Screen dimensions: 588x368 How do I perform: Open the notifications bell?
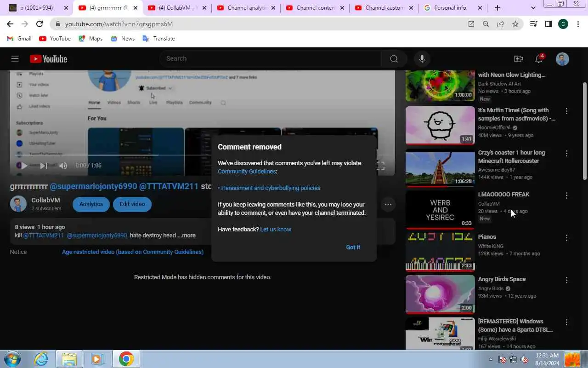pos(539,59)
